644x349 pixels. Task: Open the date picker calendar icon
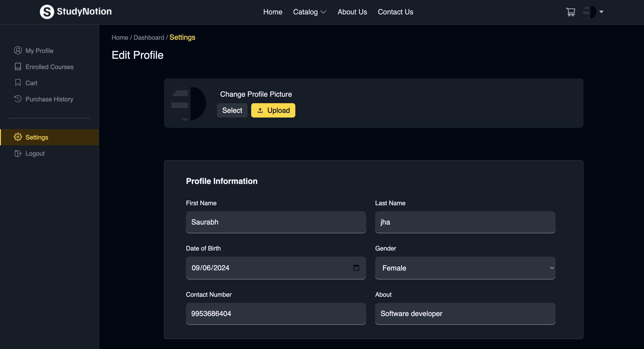[x=356, y=268]
